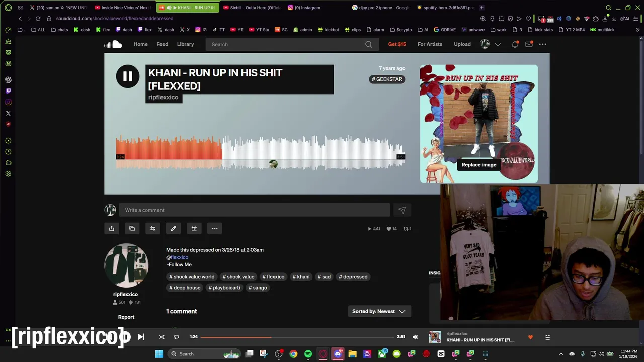Open the Library tab

tap(185, 44)
